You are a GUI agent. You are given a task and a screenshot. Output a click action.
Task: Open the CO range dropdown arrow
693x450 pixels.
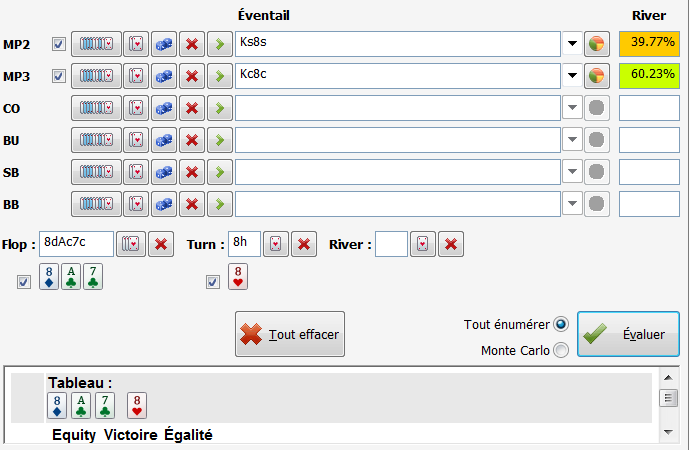click(x=572, y=108)
